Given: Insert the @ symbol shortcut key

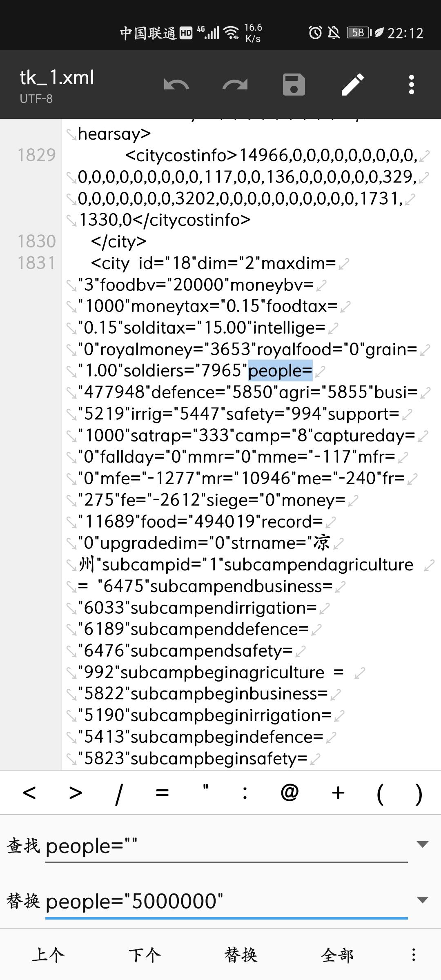Looking at the screenshot, I should click(x=290, y=793).
